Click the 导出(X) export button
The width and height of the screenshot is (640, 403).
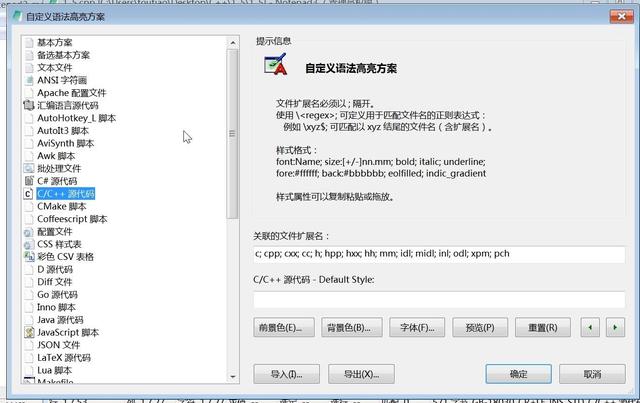pyautogui.click(x=361, y=374)
